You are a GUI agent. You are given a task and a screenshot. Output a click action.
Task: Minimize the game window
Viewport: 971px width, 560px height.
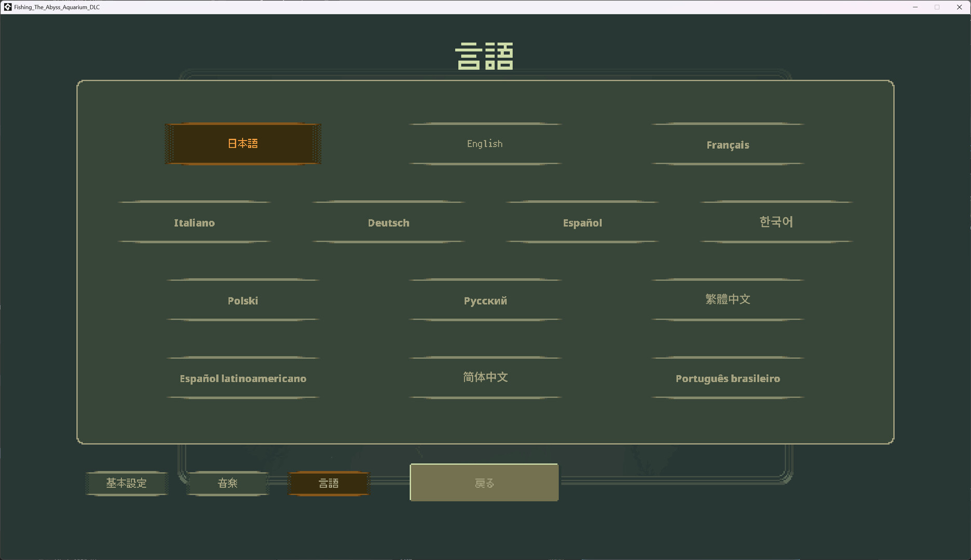tap(915, 7)
